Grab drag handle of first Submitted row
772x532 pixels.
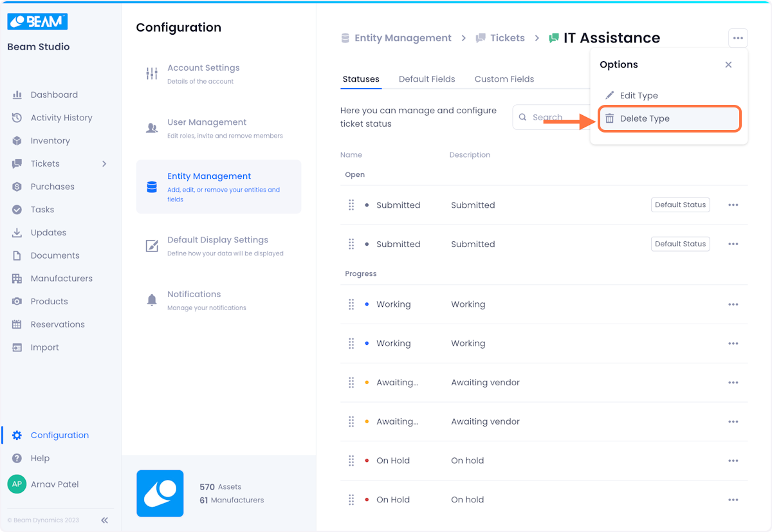click(x=351, y=205)
